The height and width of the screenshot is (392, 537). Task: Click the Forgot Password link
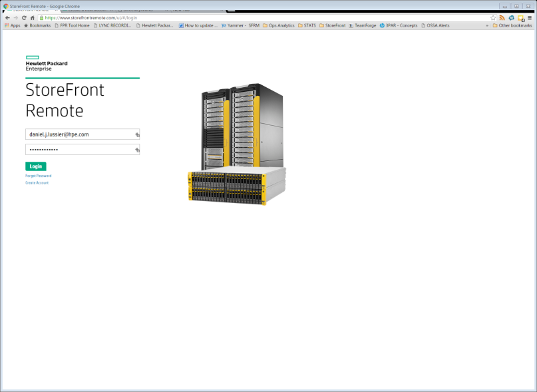pyautogui.click(x=37, y=175)
